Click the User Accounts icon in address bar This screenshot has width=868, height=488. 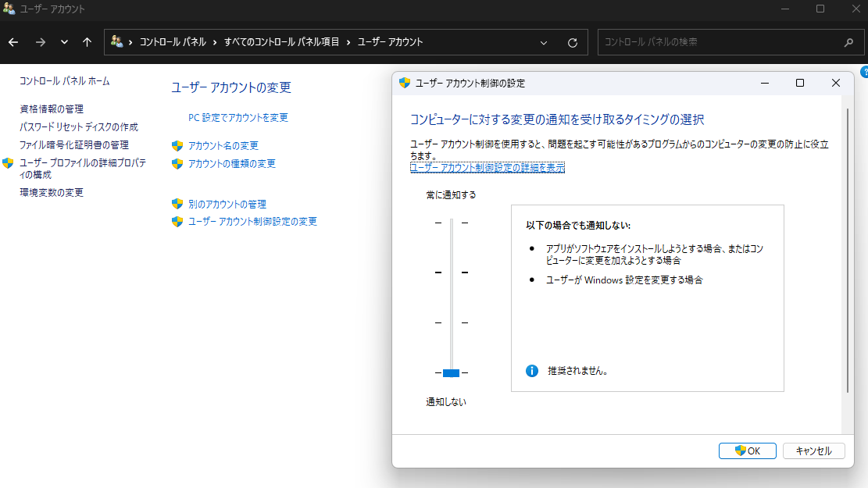coord(119,42)
